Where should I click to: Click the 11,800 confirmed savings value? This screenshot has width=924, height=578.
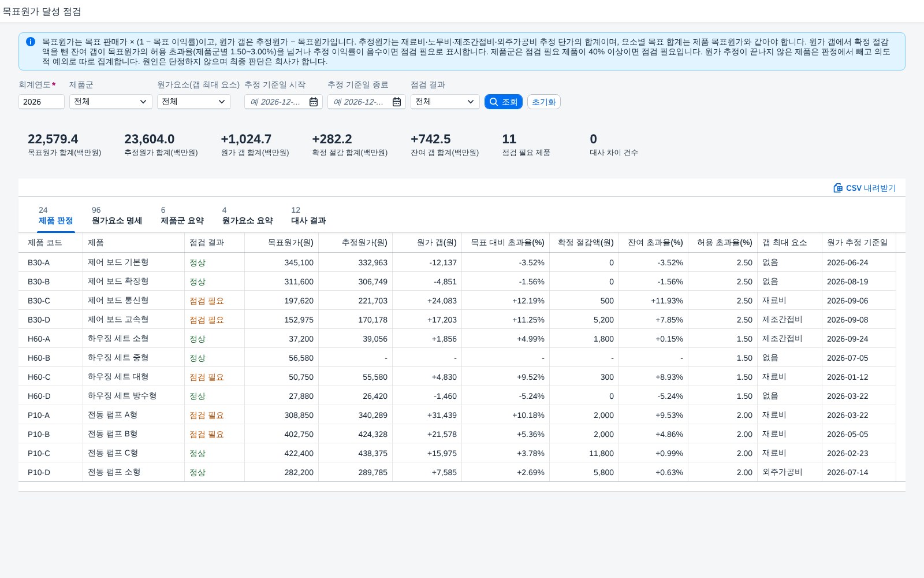tap(601, 453)
